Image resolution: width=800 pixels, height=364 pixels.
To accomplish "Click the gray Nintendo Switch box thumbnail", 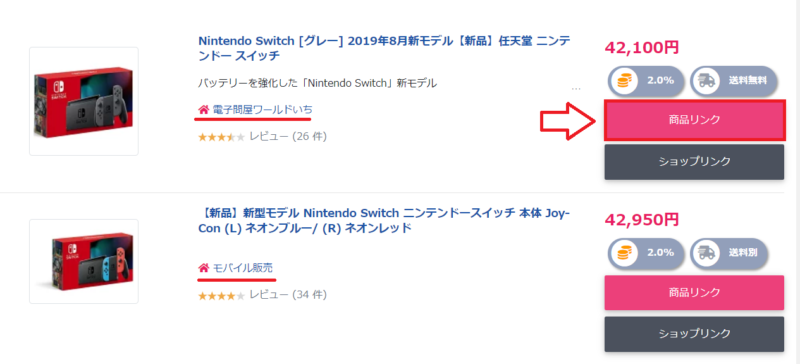I will click(84, 101).
